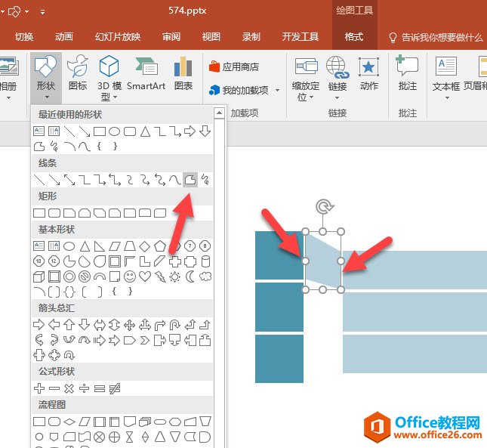Open the 文本框 text box dropdown
The image size is (487, 448).
[446, 79]
